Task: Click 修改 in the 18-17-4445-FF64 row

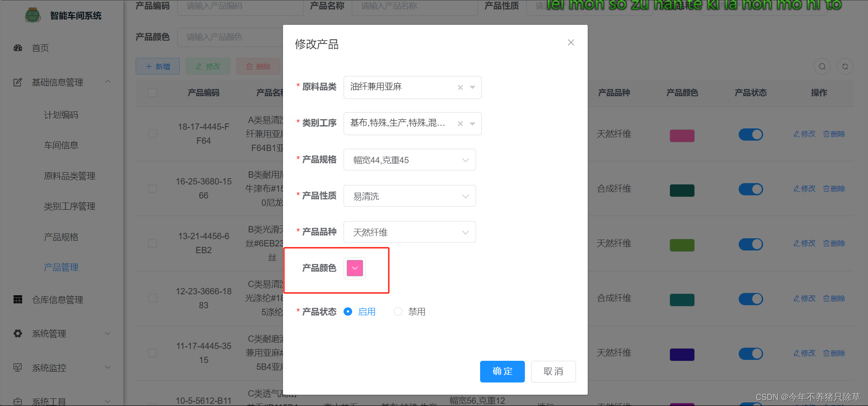Action: pos(805,134)
